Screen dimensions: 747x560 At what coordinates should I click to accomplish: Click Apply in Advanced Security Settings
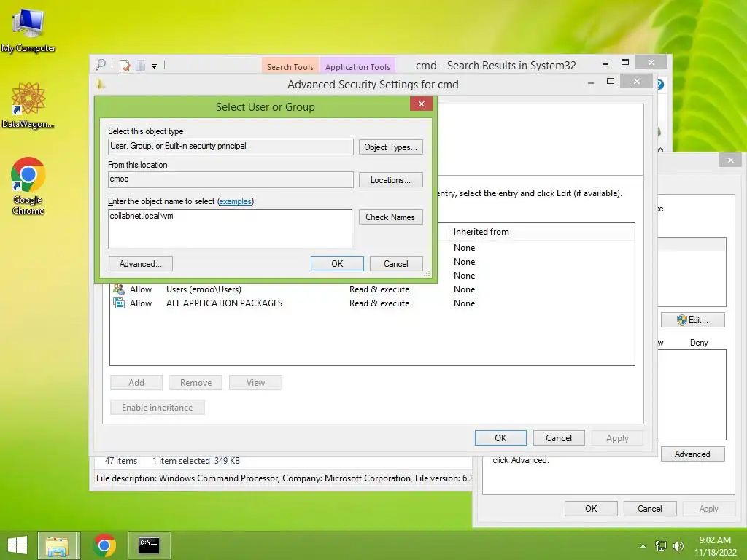(617, 438)
